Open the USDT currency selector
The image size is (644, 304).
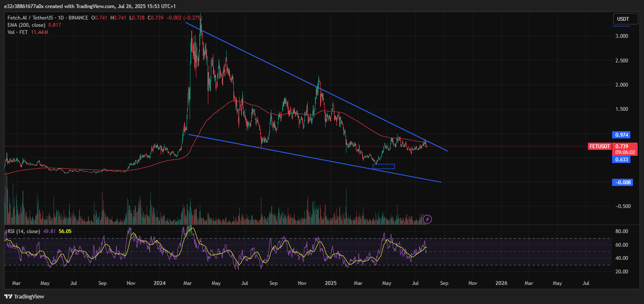click(x=626, y=19)
